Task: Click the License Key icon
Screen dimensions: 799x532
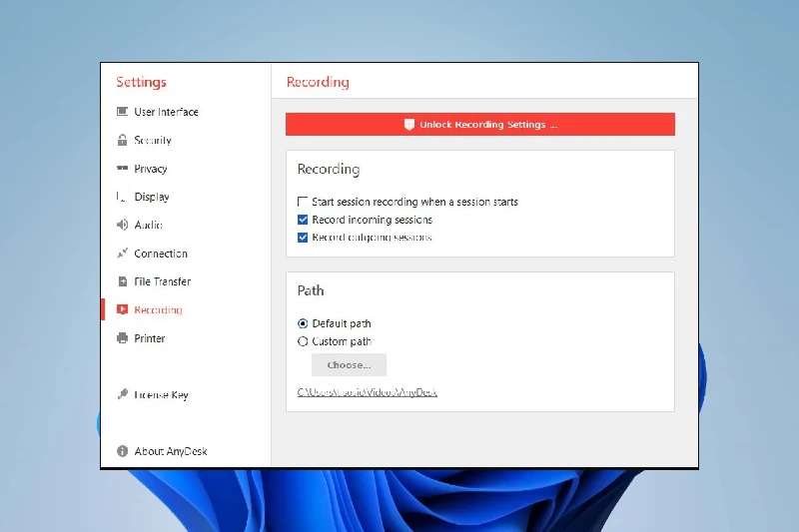Action: pos(122,394)
